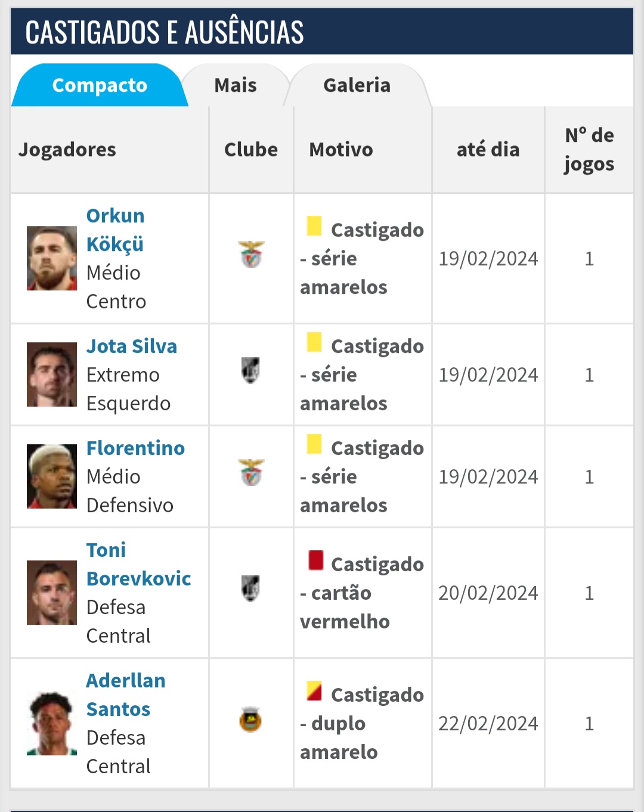Open Aderllan Santos player link
The image size is (644, 812).
coord(126,695)
